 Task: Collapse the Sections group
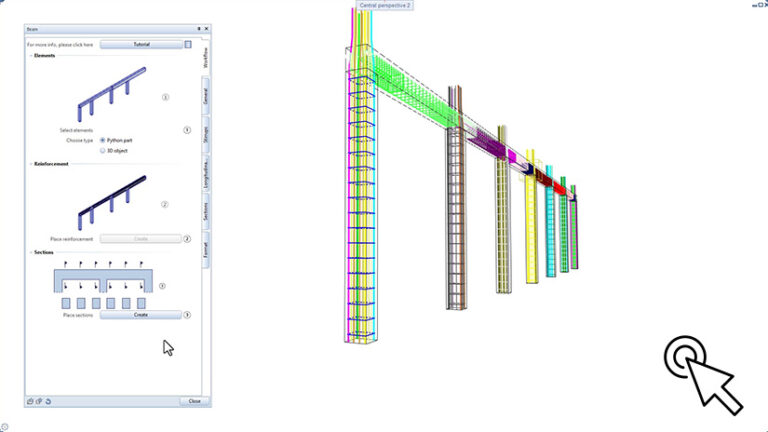[30, 253]
